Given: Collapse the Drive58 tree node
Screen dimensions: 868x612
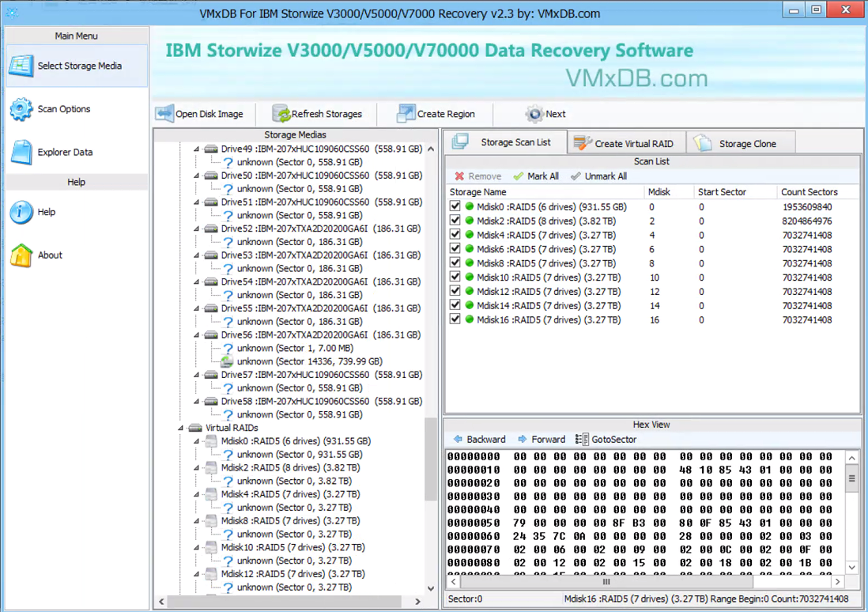Looking at the screenshot, I should click(x=197, y=402).
